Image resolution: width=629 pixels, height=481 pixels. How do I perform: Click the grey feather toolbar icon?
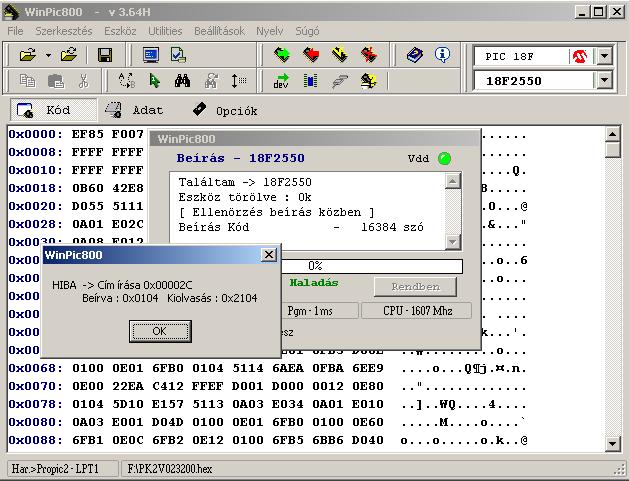click(339, 81)
